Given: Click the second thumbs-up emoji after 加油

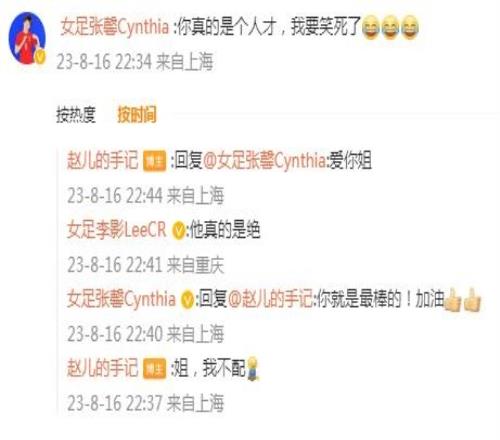Looking at the screenshot, I should (472, 300).
